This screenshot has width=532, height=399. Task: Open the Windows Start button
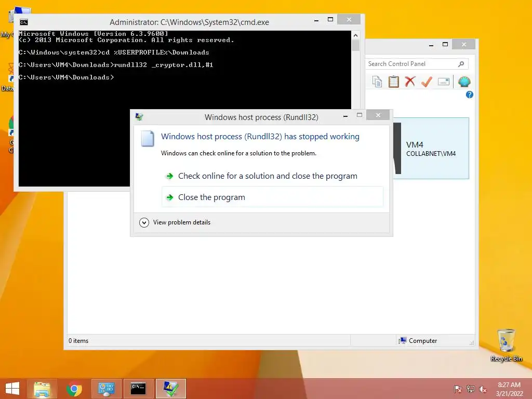pyautogui.click(x=12, y=389)
